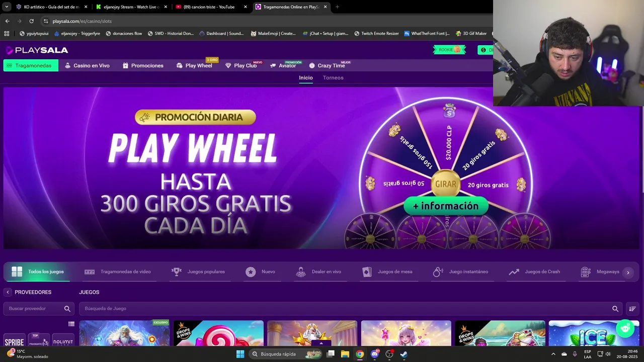The width and height of the screenshot is (644, 362).
Task: Open Discord from the taskbar
Action: point(374,354)
